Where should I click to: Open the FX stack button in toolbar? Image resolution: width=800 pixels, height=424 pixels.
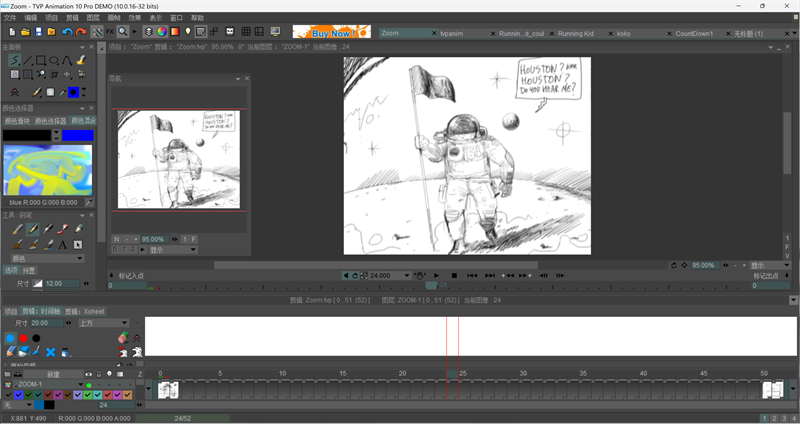coord(110,32)
